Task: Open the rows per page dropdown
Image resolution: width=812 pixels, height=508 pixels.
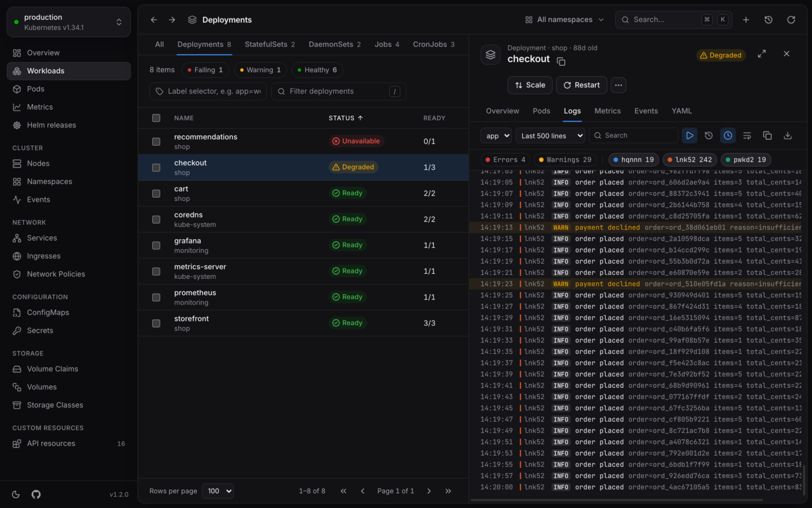Action: (218, 491)
